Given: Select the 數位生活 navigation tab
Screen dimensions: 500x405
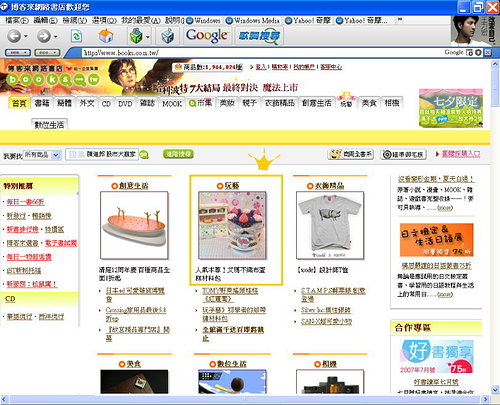Looking at the screenshot, I should (x=49, y=125).
